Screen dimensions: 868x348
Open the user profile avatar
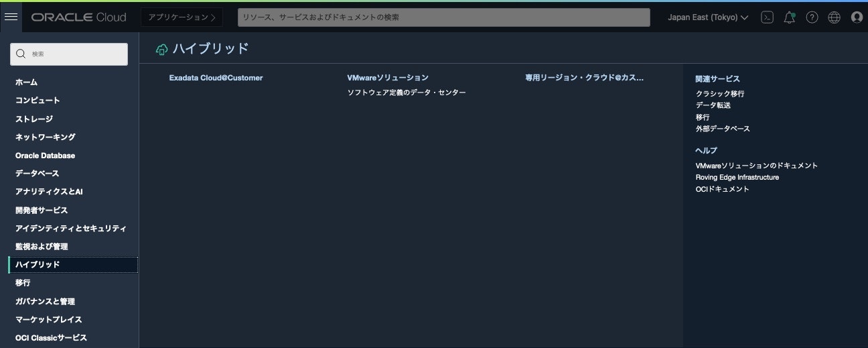pyautogui.click(x=857, y=17)
